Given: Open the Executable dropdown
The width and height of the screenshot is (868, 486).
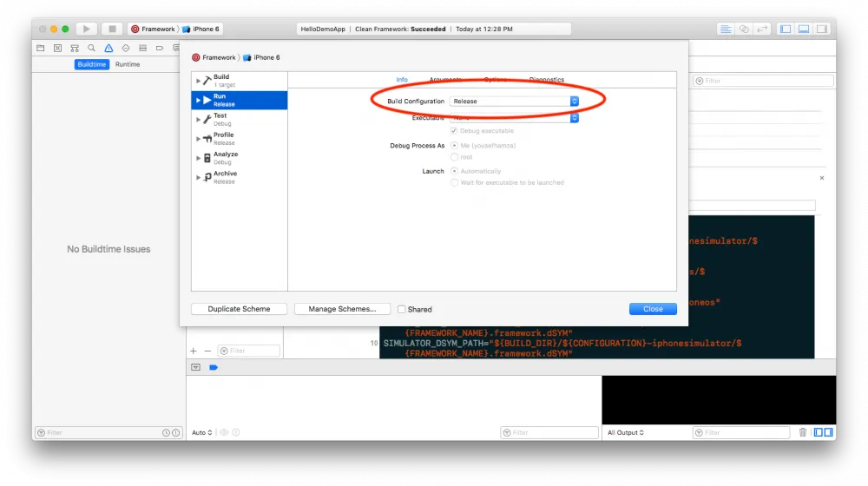Looking at the screenshot, I should coord(514,118).
